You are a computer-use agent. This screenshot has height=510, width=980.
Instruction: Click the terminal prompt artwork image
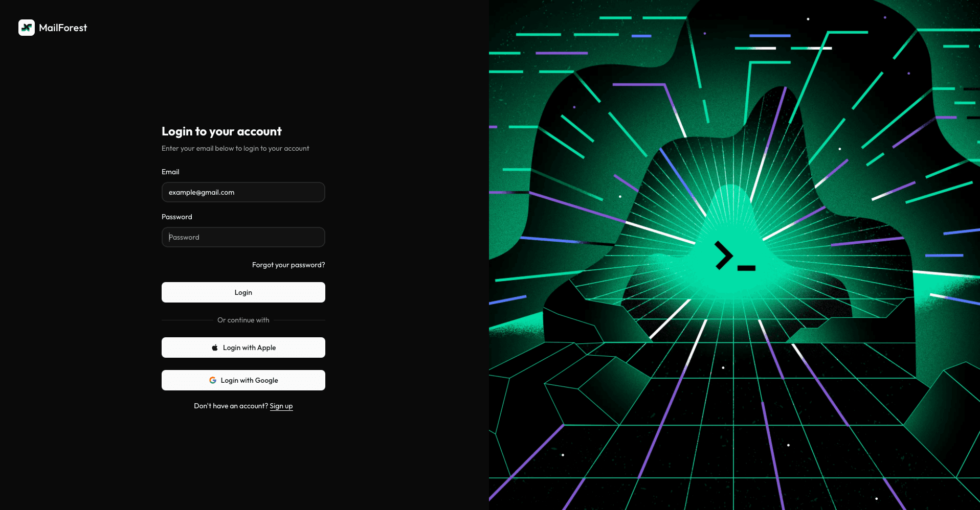734,255
